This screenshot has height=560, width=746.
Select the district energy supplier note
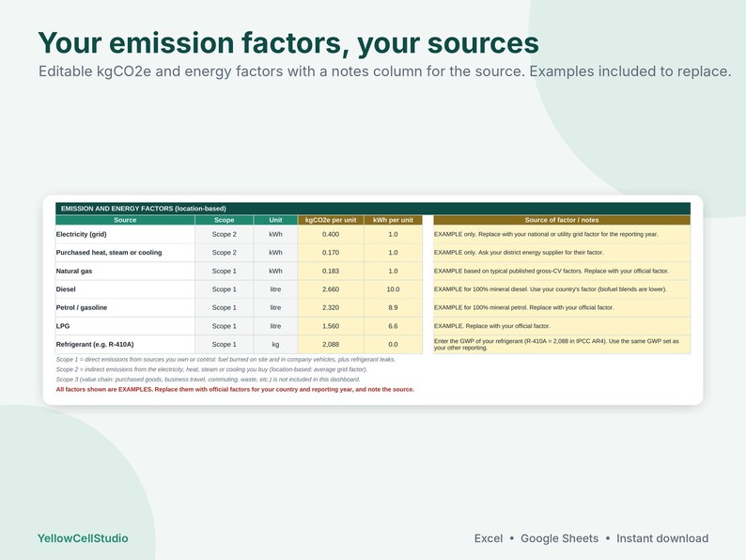[x=562, y=253]
